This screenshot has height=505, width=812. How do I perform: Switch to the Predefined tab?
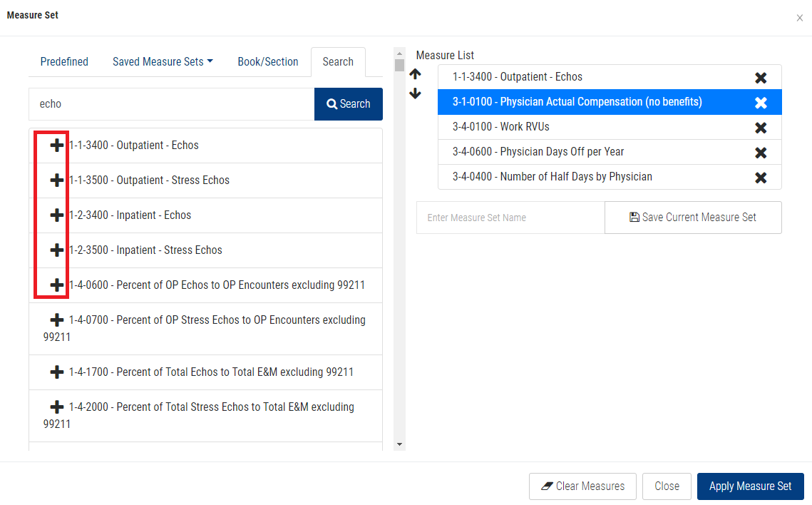click(64, 62)
